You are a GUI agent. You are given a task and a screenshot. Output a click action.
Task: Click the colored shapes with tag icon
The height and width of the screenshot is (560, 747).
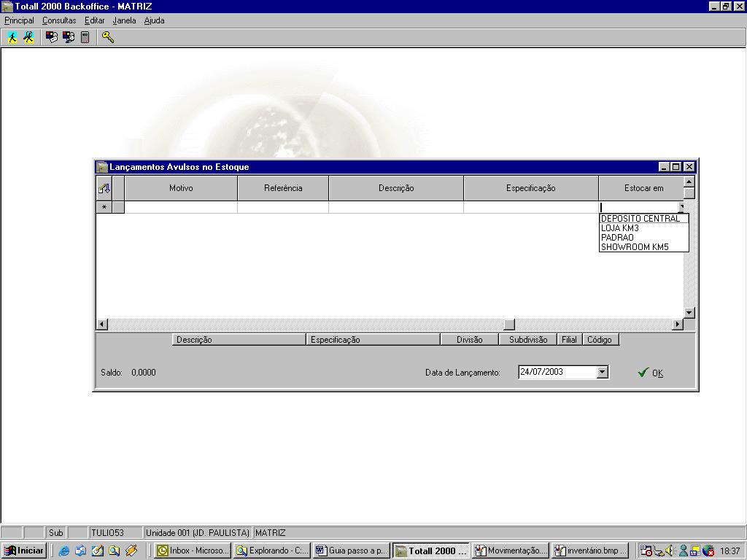pyautogui.click(x=52, y=37)
